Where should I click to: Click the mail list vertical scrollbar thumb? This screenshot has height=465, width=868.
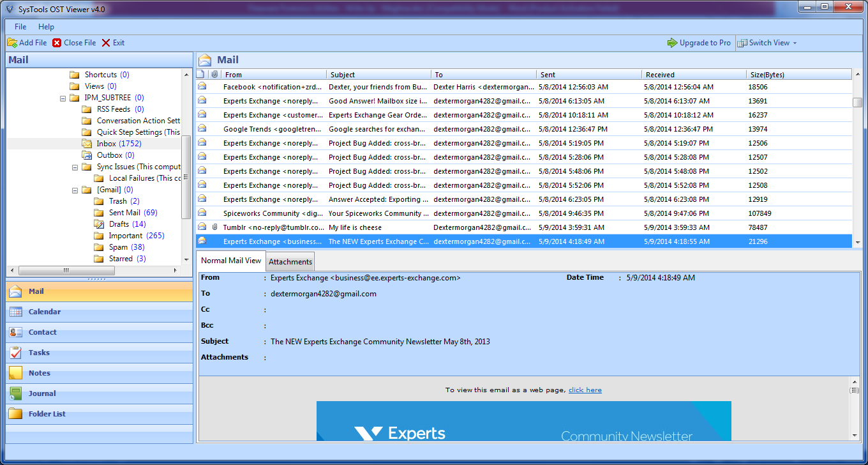857,102
